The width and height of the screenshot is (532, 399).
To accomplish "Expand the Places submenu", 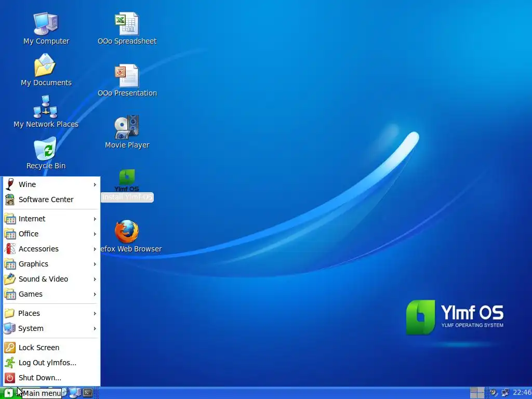I will pos(51,313).
